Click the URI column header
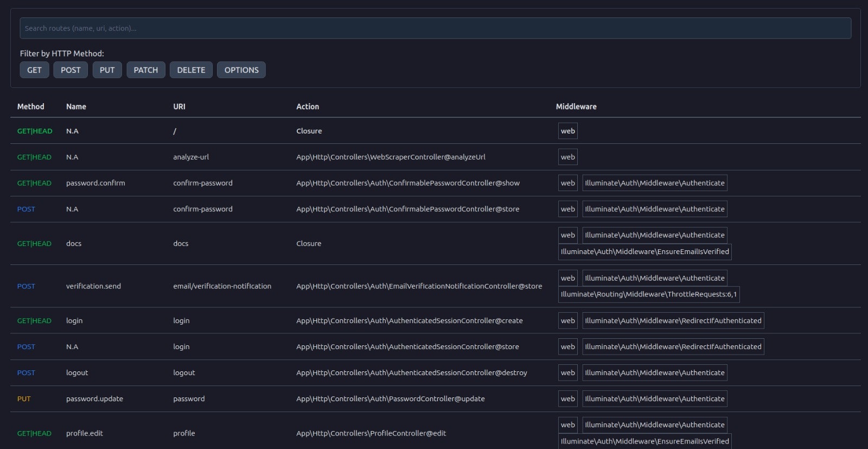868x449 pixels. [179, 106]
